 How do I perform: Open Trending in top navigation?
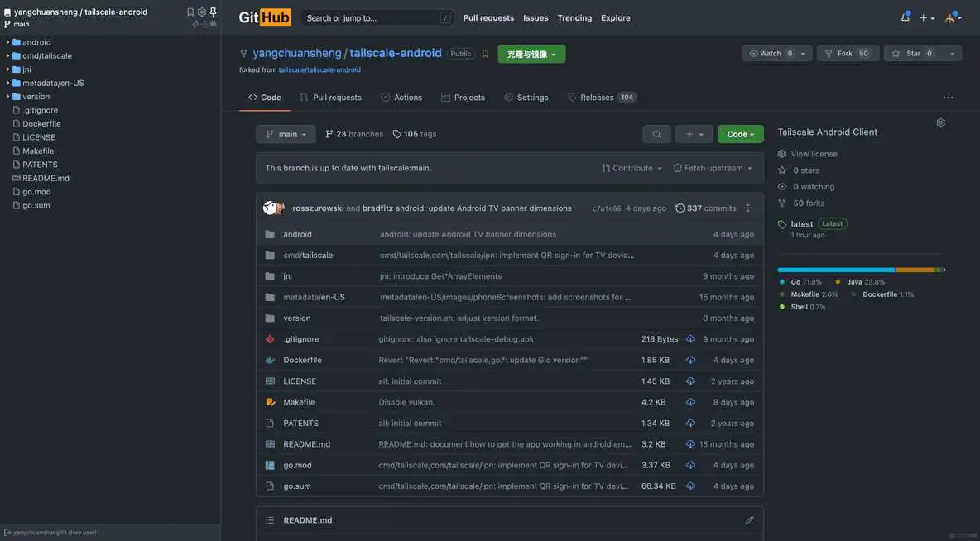tap(574, 18)
